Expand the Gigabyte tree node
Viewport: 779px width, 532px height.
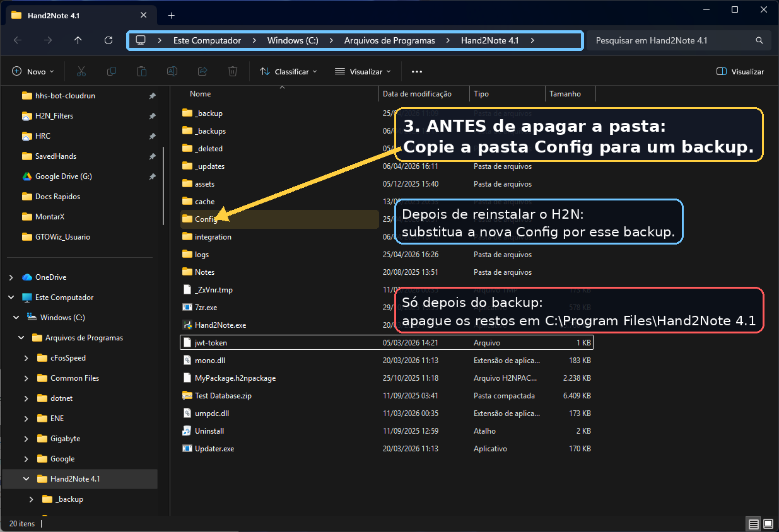(26, 439)
